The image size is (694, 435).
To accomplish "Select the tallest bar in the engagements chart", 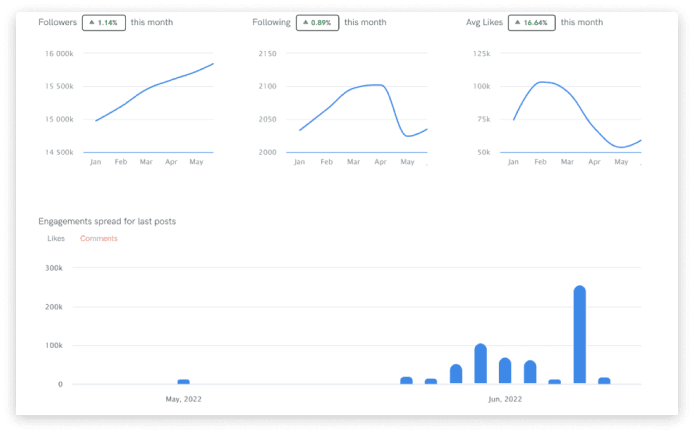I will (x=579, y=334).
